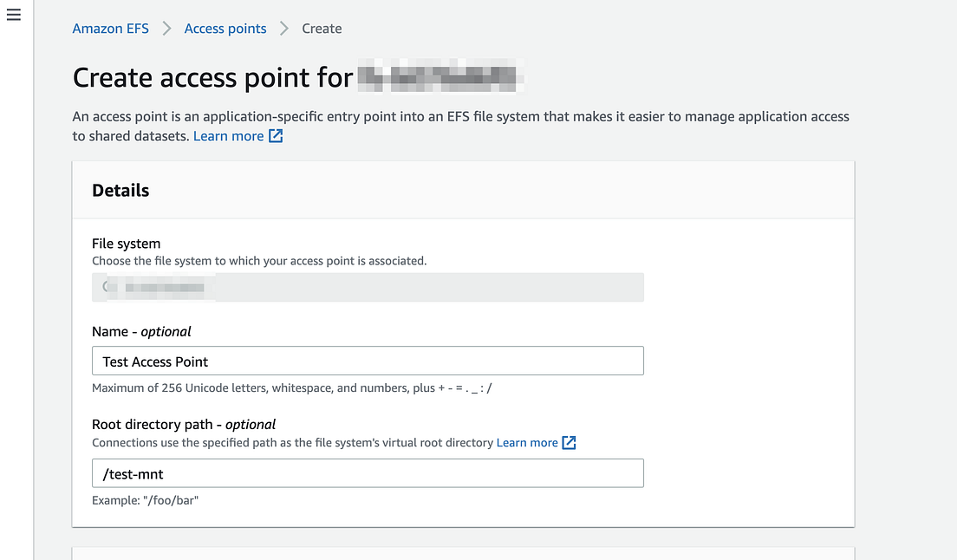Image resolution: width=957 pixels, height=560 pixels.
Task: Open the Access points breadcrumb link
Action: pos(225,28)
